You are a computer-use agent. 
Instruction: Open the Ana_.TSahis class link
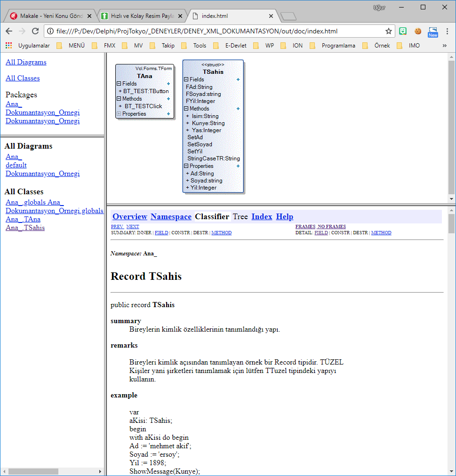(x=25, y=228)
